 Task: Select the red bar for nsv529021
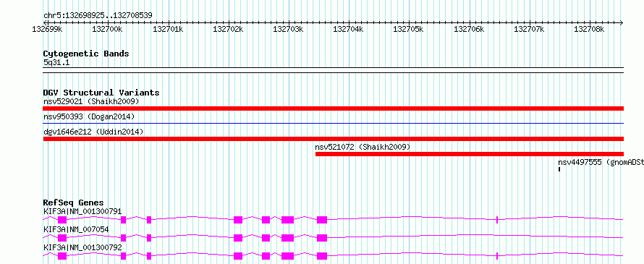pos(333,108)
